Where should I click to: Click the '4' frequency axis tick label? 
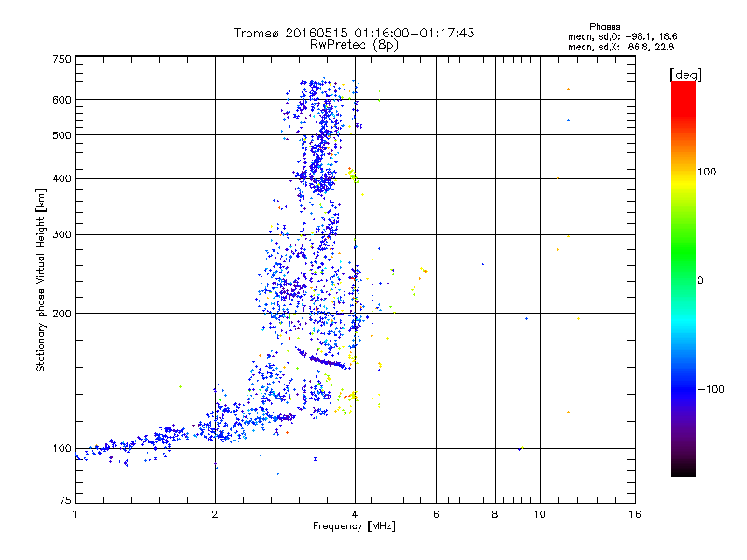355,514
